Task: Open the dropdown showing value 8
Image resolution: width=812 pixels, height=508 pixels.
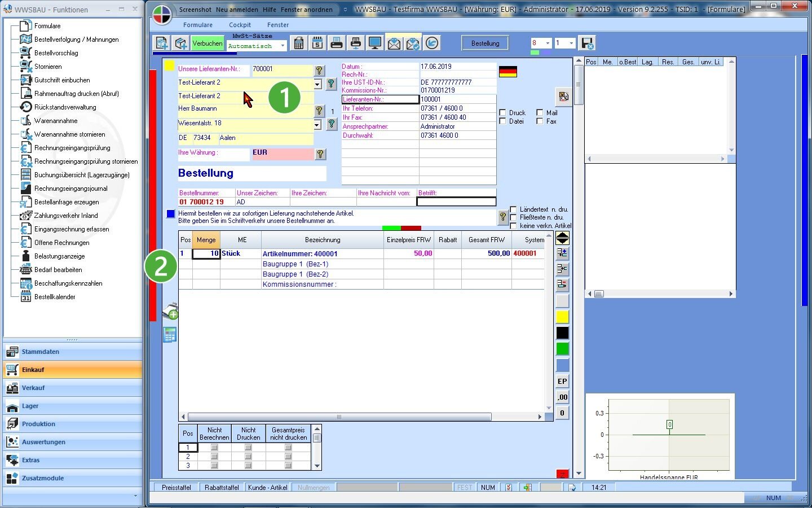Action: click(547, 43)
